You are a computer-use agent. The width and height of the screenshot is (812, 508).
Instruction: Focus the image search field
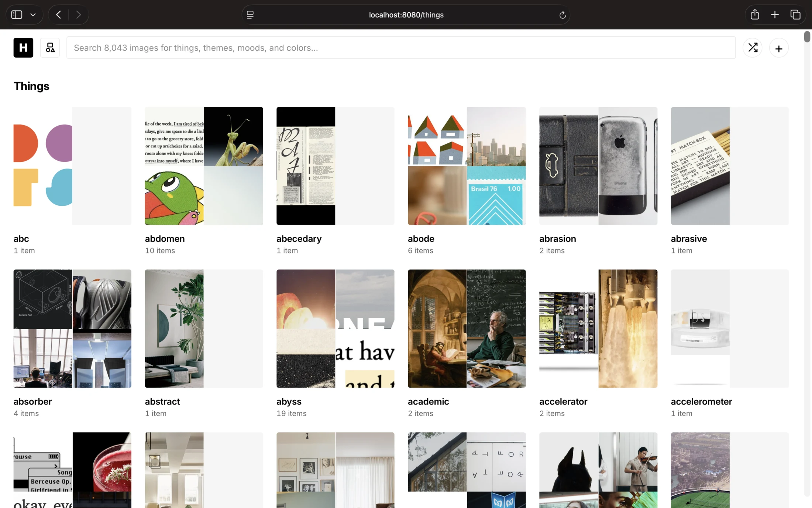(x=401, y=48)
